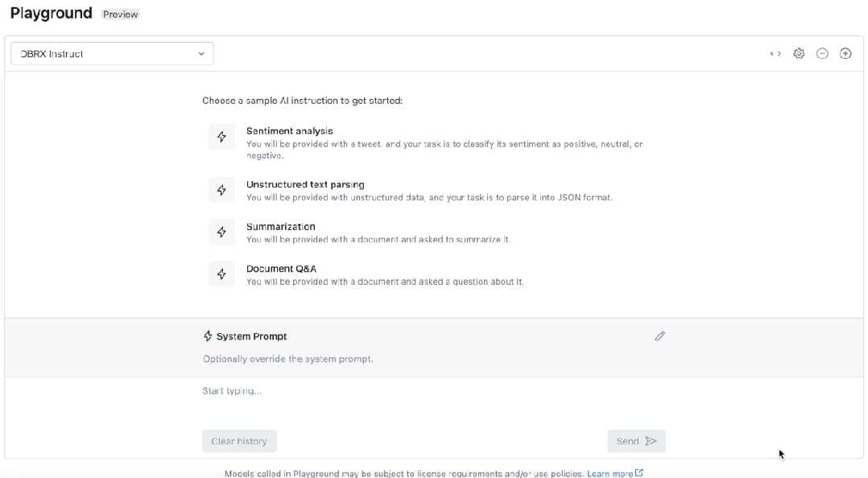Click the Unstructured text parsing lightning icon

tap(221, 191)
